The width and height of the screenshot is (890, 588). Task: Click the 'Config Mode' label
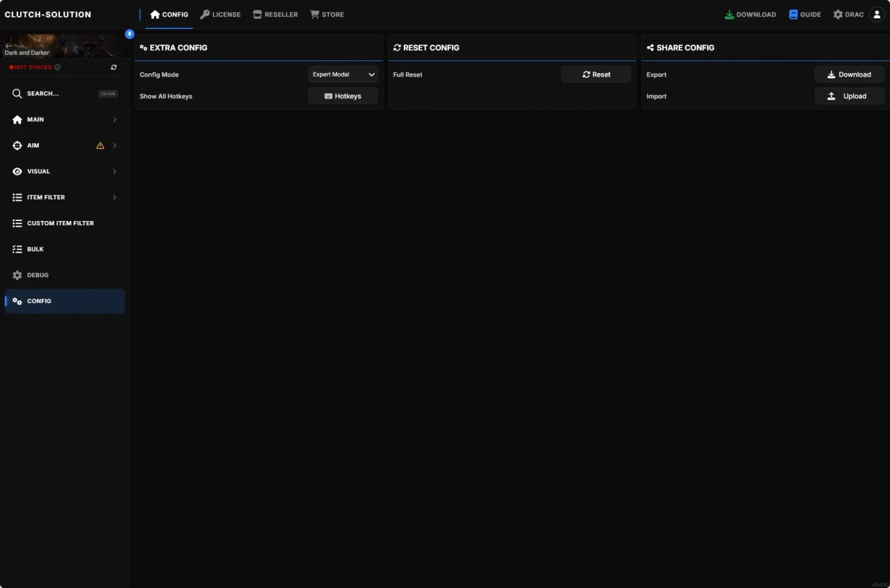pos(159,74)
